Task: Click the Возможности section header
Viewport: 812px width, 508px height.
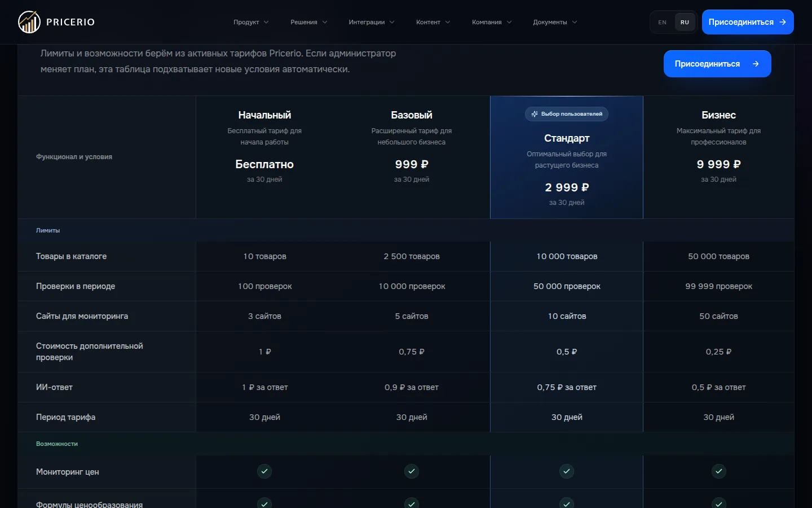Action: (x=57, y=444)
